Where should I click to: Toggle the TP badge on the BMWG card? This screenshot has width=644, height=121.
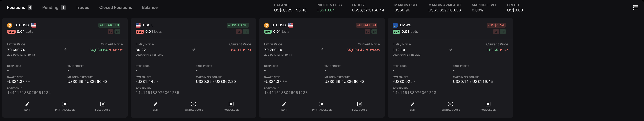(503, 32)
